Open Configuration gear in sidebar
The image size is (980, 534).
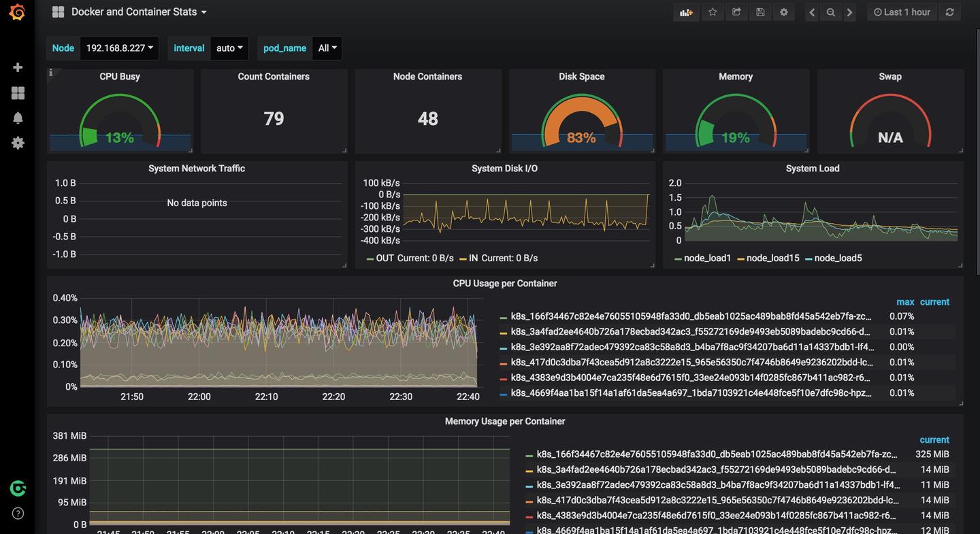(x=18, y=143)
